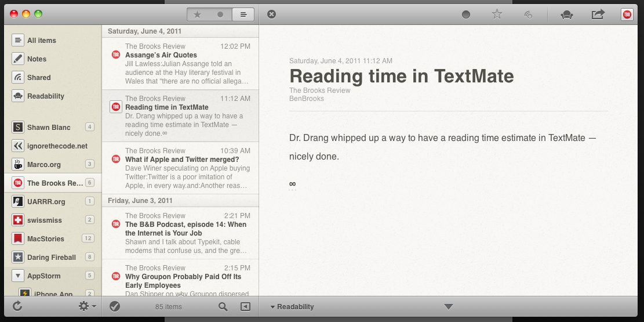Show starred items filter
Screen dimensions: 644x322
click(x=198, y=15)
